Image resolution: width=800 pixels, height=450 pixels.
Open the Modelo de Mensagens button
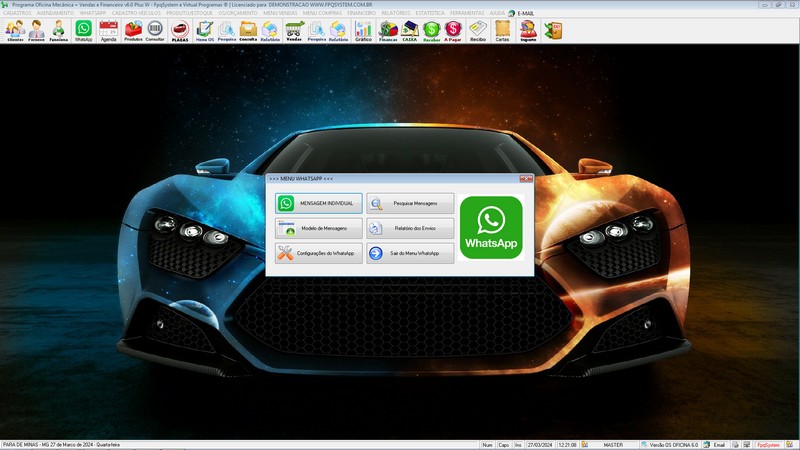(318, 228)
